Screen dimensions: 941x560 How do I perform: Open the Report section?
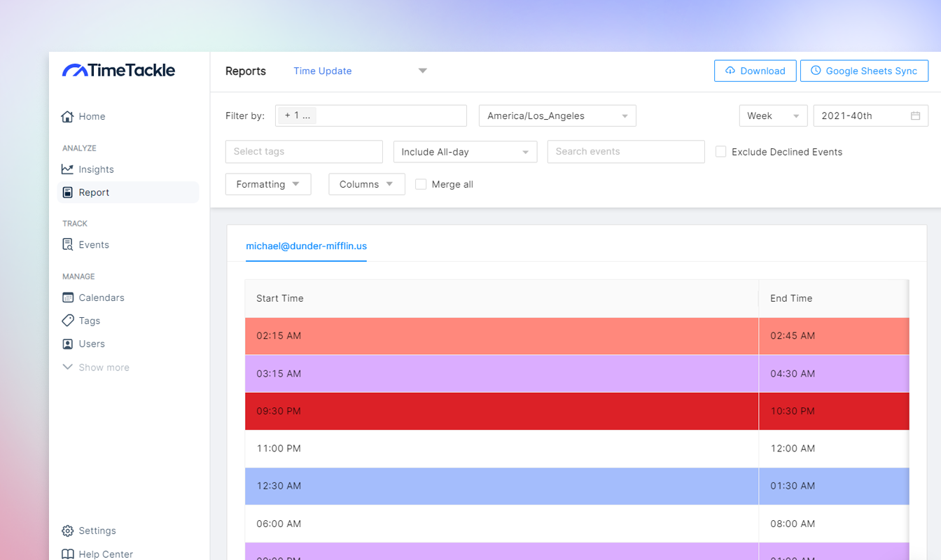coord(128,192)
